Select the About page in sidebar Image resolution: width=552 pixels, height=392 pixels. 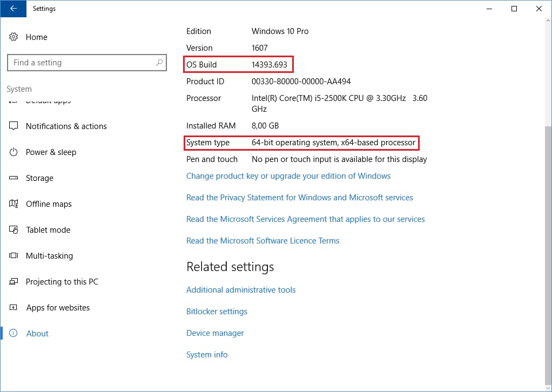pyautogui.click(x=37, y=334)
